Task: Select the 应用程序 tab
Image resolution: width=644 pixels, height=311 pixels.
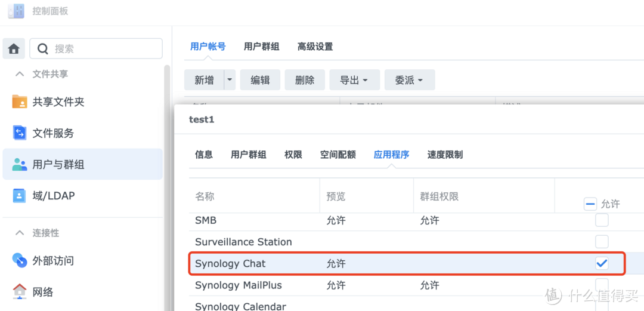Action: click(391, 155)
